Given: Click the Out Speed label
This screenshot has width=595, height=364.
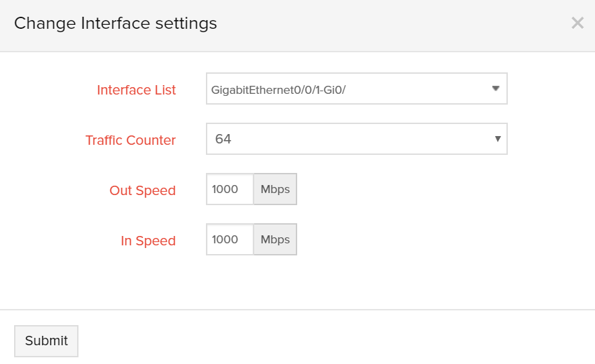Looking at the screenshot, I should (x=142, y=190).
